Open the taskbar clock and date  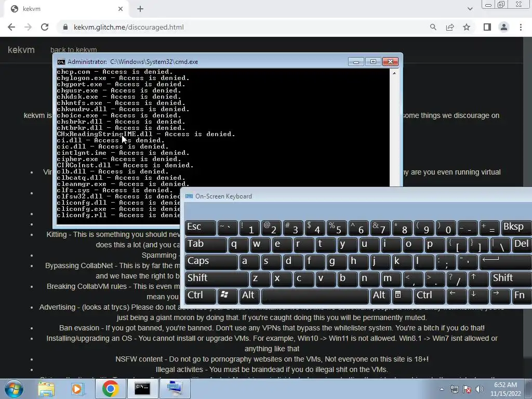pos(506,389)
